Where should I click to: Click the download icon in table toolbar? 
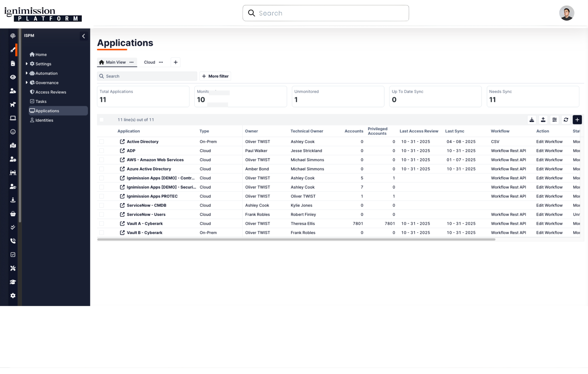[532, 120]
